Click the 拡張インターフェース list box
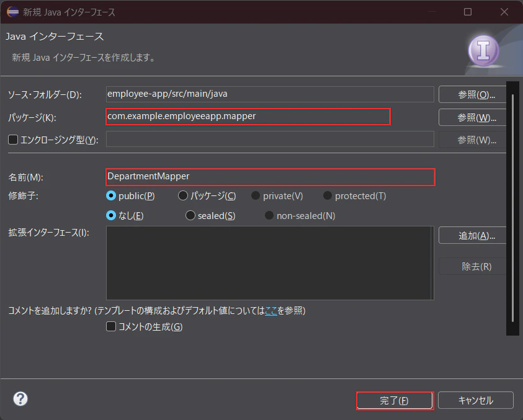Image resolution: width=523 pixels, height=420 pixels. [270, 263]
